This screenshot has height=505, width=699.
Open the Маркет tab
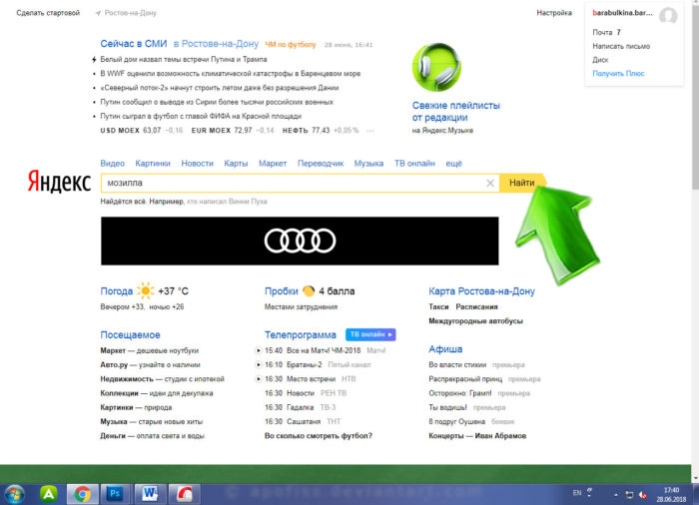272,164
